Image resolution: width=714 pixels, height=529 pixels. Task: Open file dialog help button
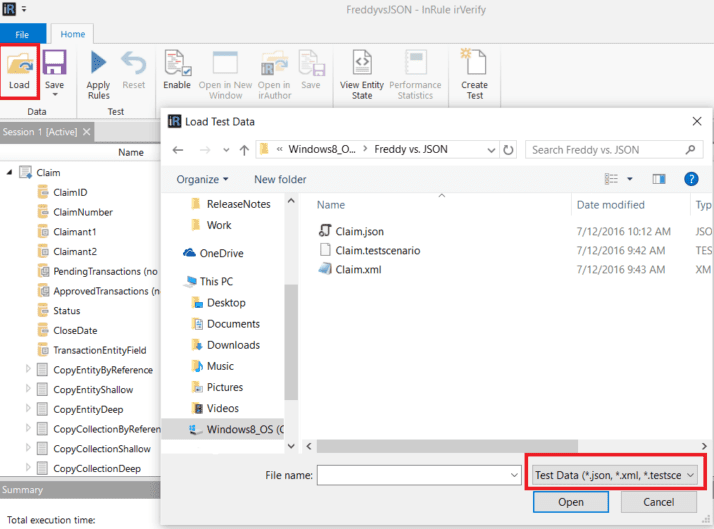[x=691, y=179]
